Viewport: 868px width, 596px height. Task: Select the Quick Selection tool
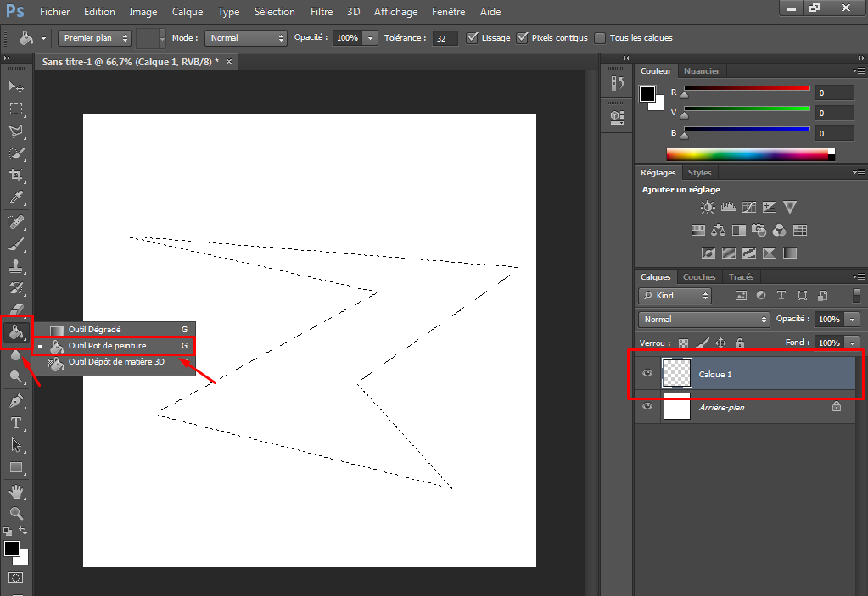[16, 153]
